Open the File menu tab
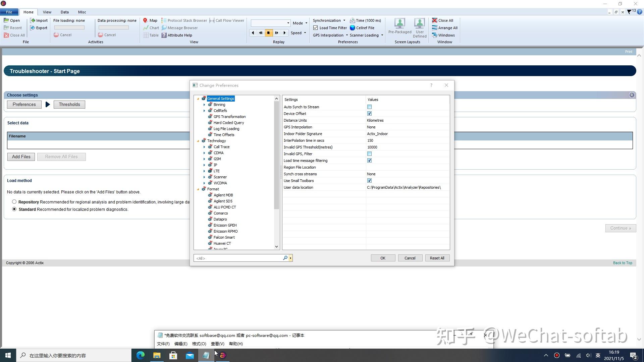Screen dimensions: 644x362 click(x=9, y=12)
